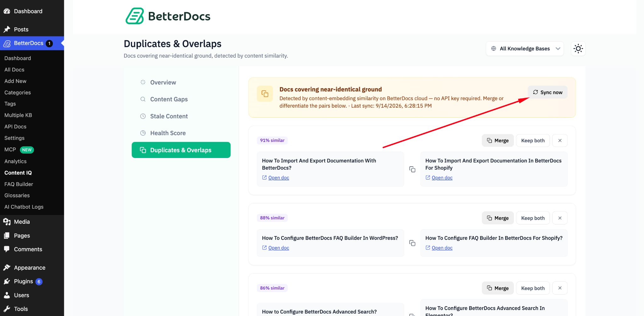Open the Posts menu
This screenshot has width=644, height=316.
pyautogui.click(x=32, y=29)
